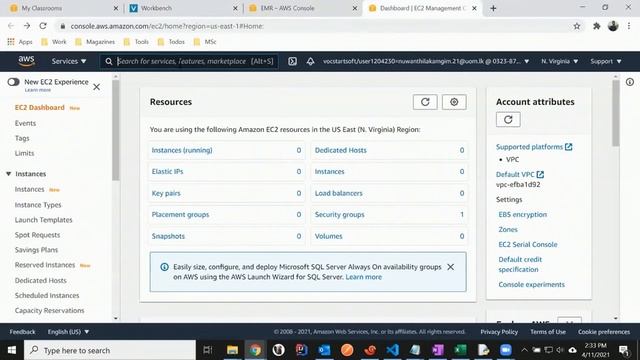The image size is (640, 360).
Task: Open the info panel icon at right edge
Action: pos(630,82)
